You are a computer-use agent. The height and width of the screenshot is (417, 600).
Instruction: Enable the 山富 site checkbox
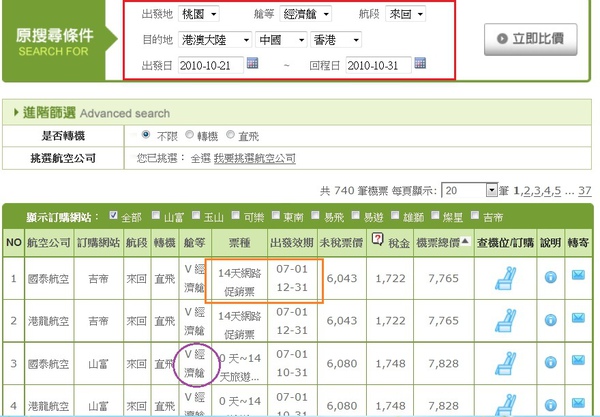pyautogui.click(x=156, y=215)
